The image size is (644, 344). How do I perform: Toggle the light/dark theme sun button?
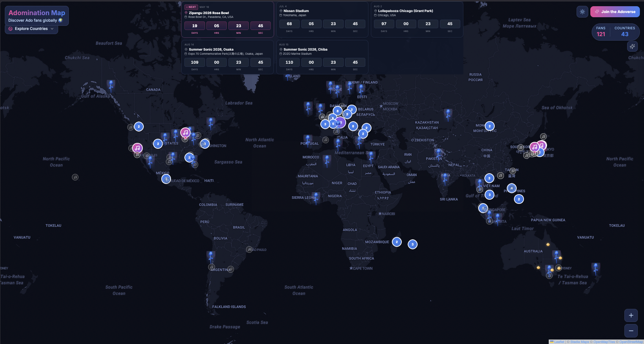(582, 12)
